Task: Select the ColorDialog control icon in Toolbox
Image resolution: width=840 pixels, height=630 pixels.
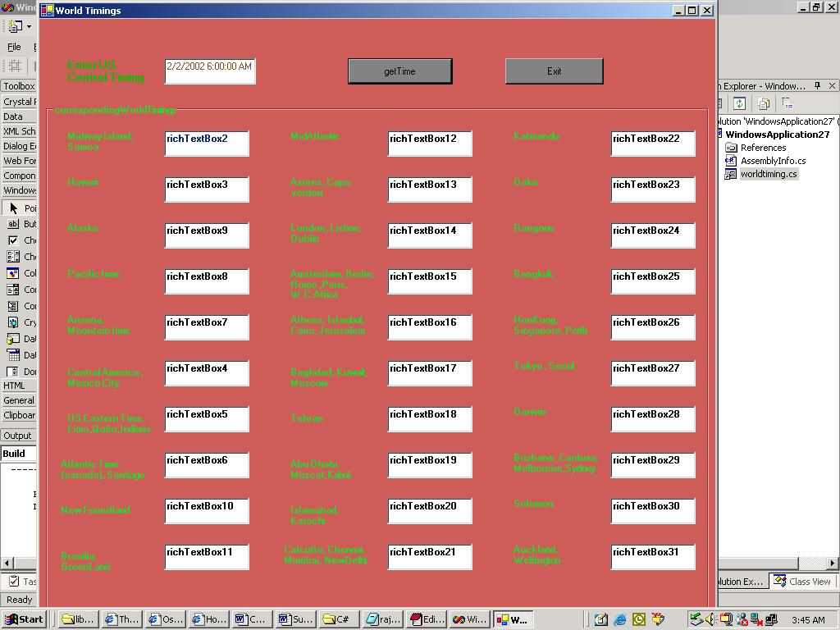Action: pos(13,273)
